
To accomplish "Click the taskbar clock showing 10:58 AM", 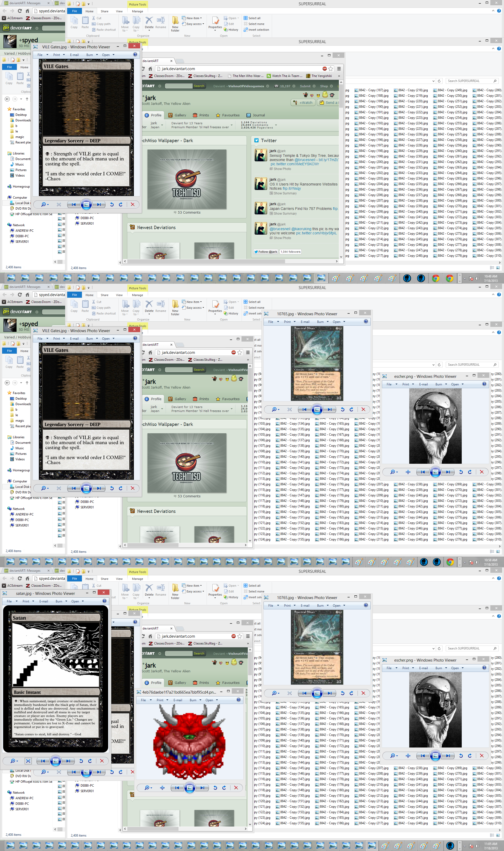I will tap(490, 563).
